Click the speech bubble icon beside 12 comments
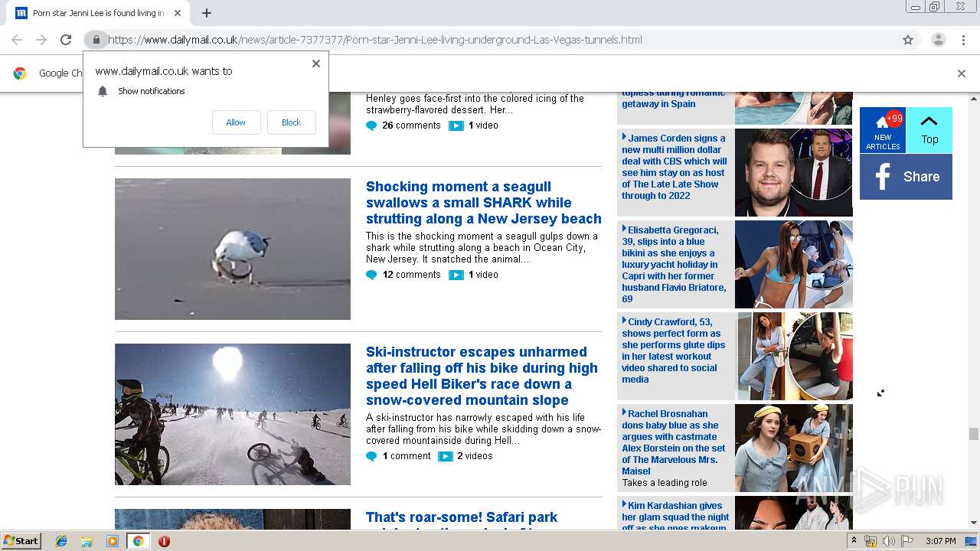 point(371,275)
